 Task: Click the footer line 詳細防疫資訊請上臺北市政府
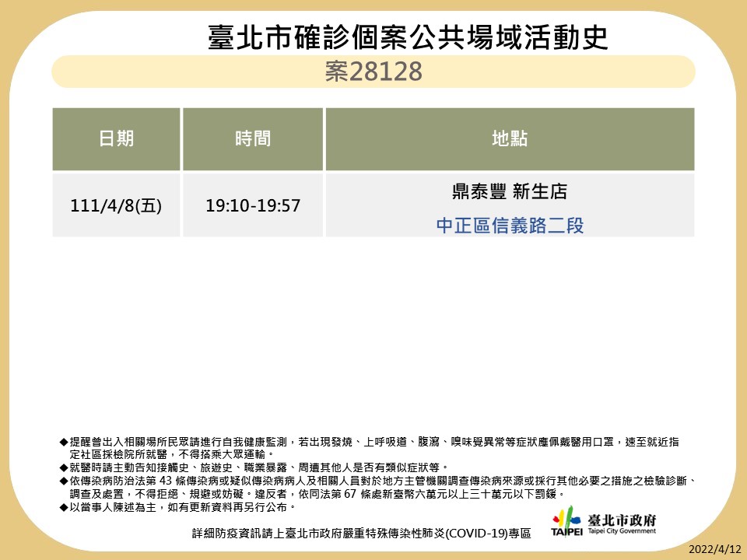pos(362,534)
